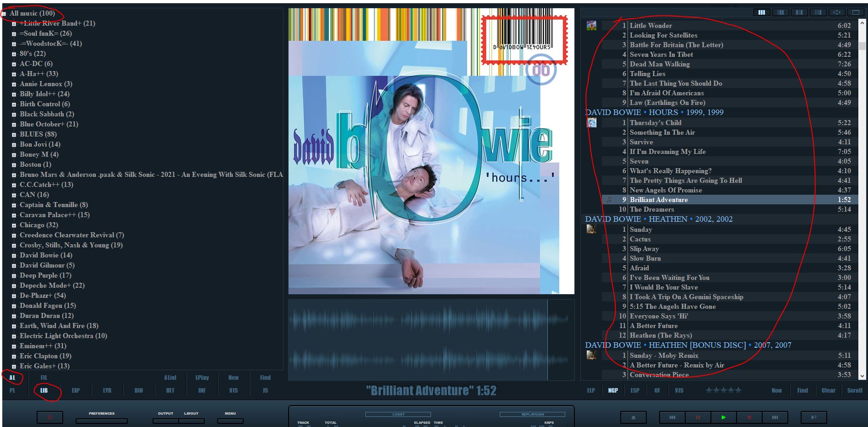
Task: Switch to the AL tab
Action: (12, 378)
